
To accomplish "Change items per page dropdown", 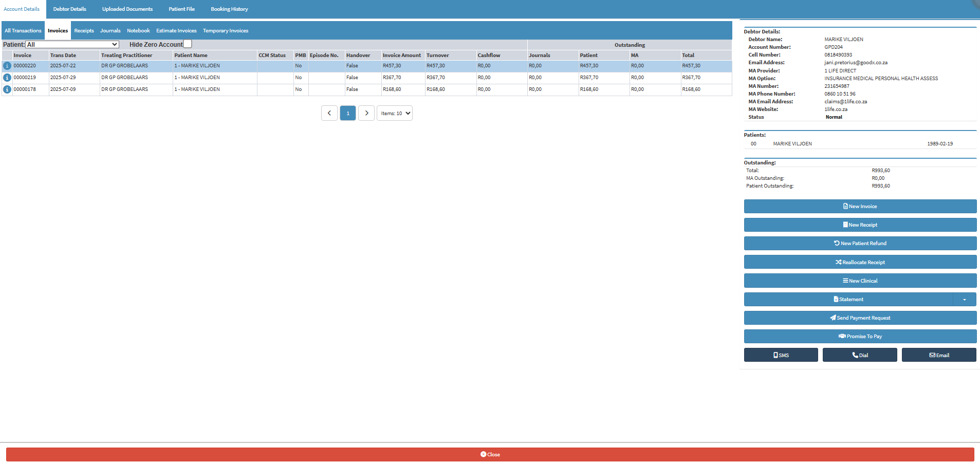I will 395,113.
